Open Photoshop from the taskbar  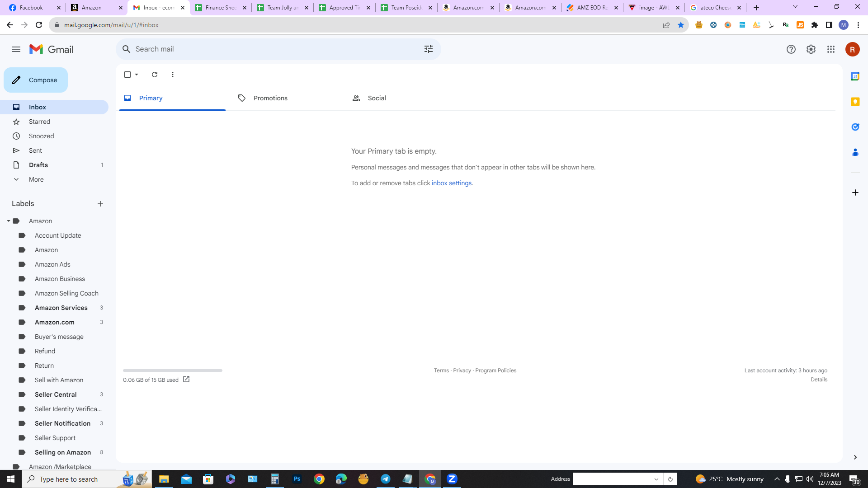point(297,479)
